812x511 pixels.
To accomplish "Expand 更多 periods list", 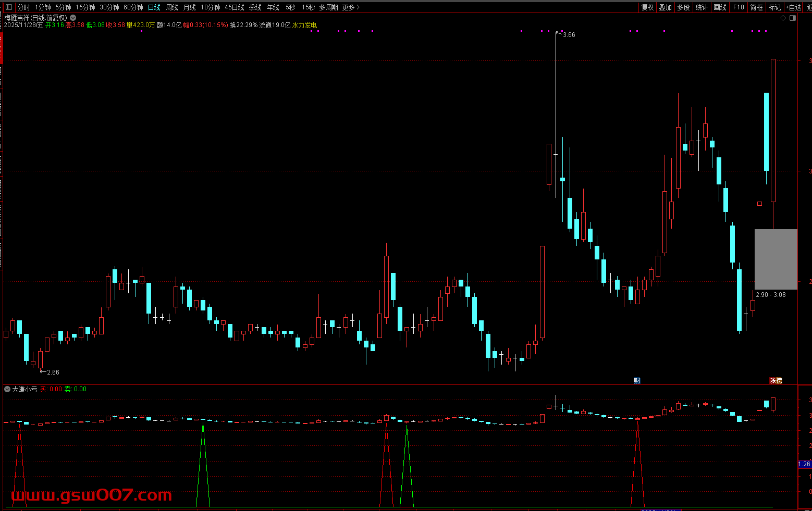I will [x=351, y=7].
